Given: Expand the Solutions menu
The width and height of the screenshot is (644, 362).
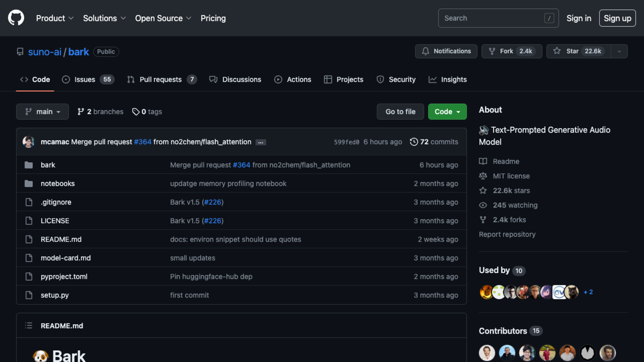Looking at the screenshot, I should 104,18.
